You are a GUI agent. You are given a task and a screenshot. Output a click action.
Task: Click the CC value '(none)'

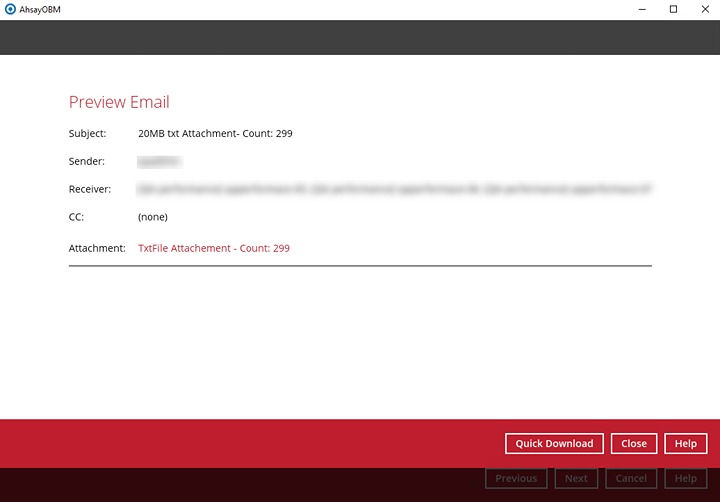tap(153, 216)
